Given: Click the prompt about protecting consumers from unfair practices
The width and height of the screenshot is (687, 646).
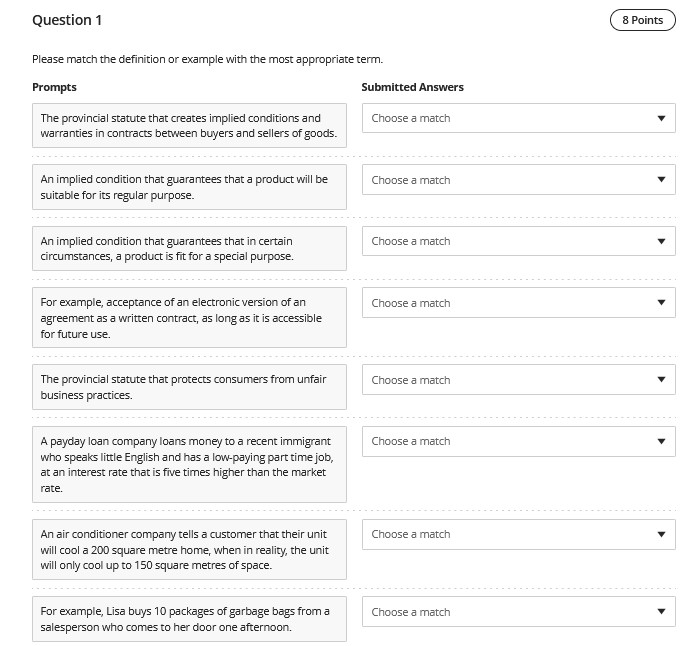Looking at the screenshot, I should [189, 387].
